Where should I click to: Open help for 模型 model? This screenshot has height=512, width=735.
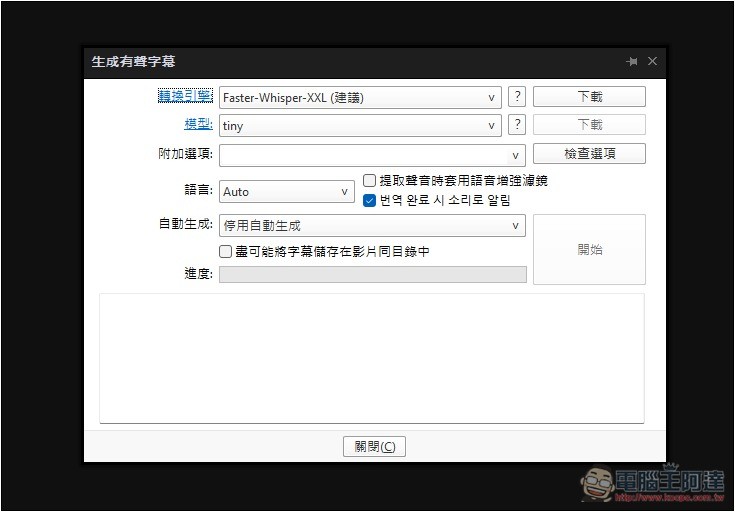517,125
